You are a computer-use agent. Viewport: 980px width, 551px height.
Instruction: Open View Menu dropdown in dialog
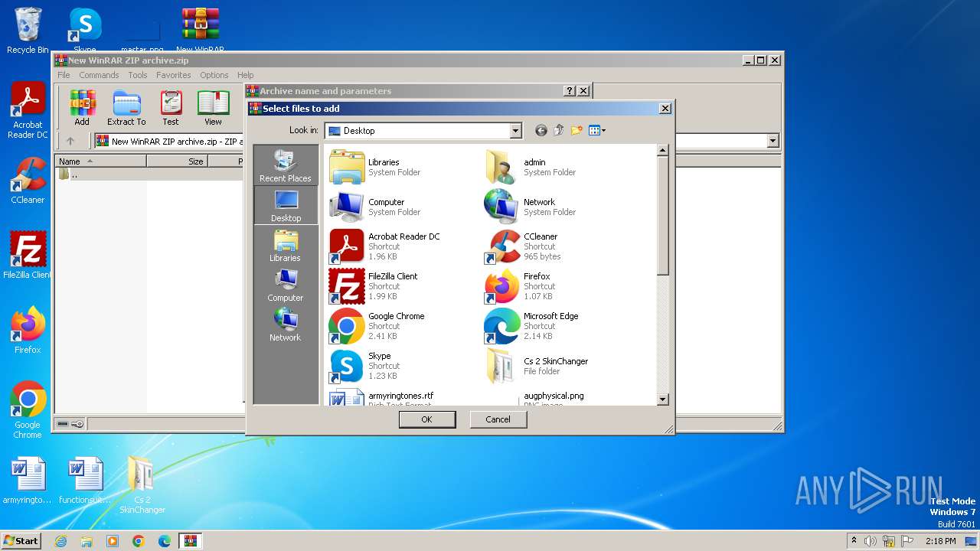[x=596, y=131]
